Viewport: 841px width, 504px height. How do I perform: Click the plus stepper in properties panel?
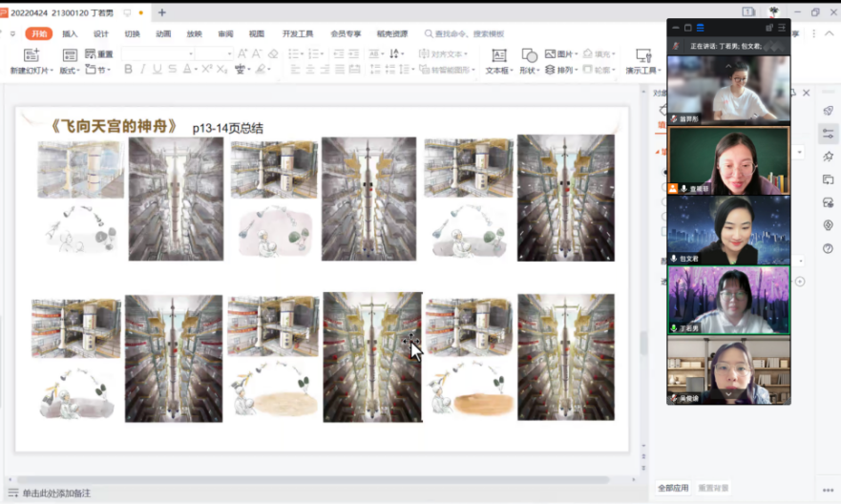(x=800, y=282)
